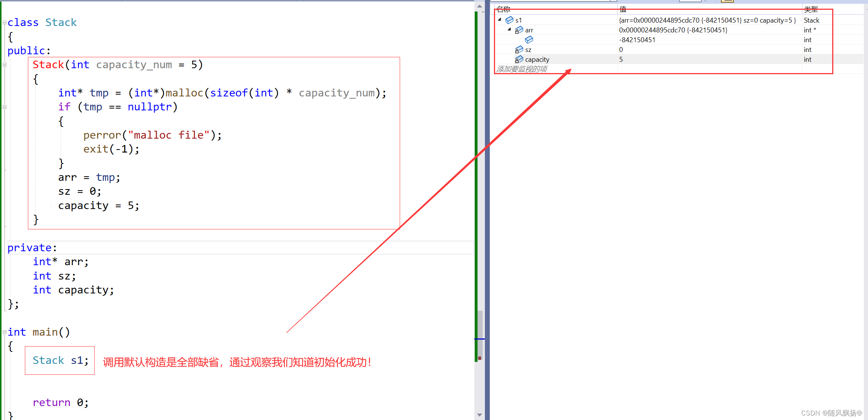Select the -842150451 value cell
This screenshot has width=868, height=420.
pyautogui.click(x=710, y=40)
